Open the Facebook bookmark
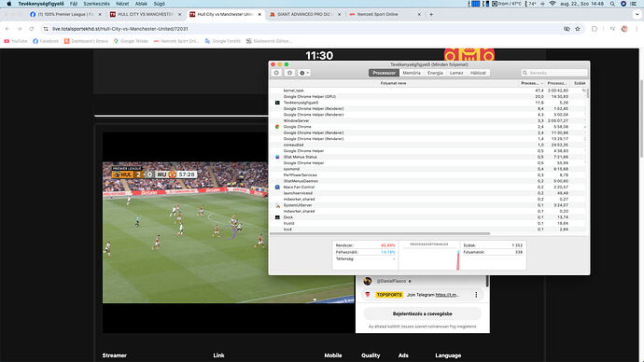This screenshot has width=644, height=362. click(x=46, y=41)
